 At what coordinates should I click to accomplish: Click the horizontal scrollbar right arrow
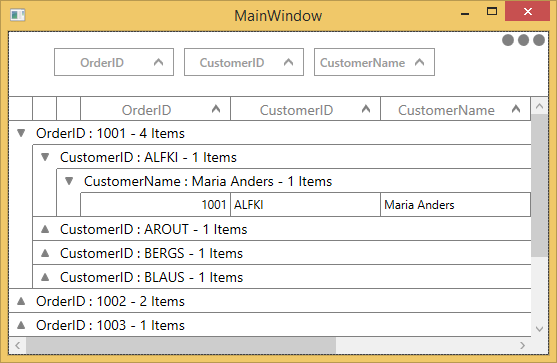pyautogui.click(x=522, y=345)
